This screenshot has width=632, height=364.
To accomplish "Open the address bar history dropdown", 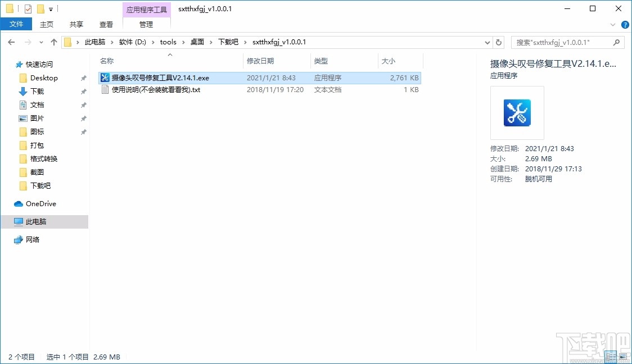I will 487,42.
